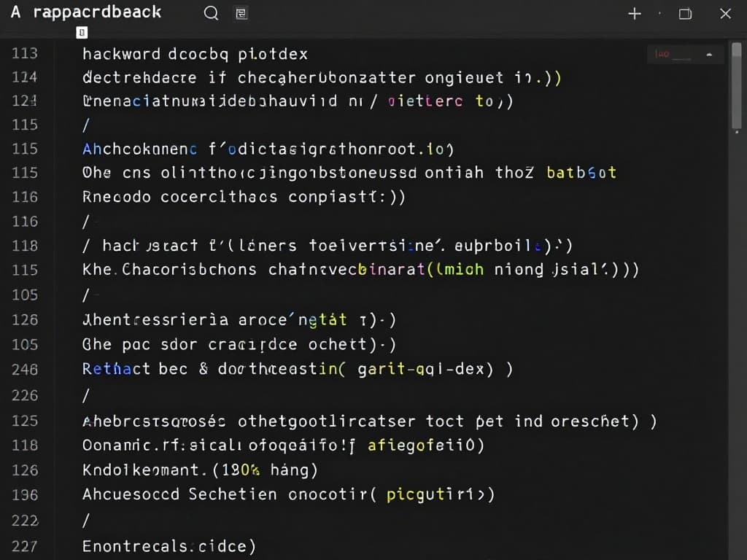Click the yellow word 'batb6ot'
This screenshot has height=560, width=747.
(x=581, y=172)
